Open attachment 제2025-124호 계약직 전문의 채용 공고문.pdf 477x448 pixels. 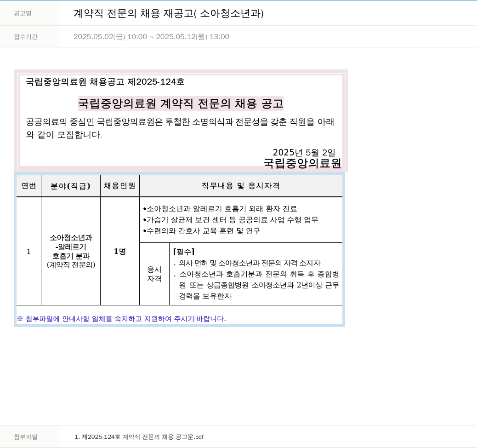pyautogui.click(x=139, y=437)
